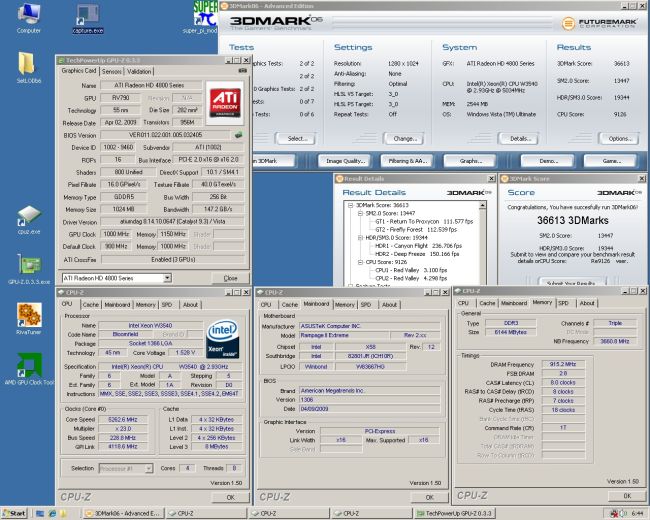
Task: Click the Intel Xeon logo in CPU-Z
Action: point(222,339)
